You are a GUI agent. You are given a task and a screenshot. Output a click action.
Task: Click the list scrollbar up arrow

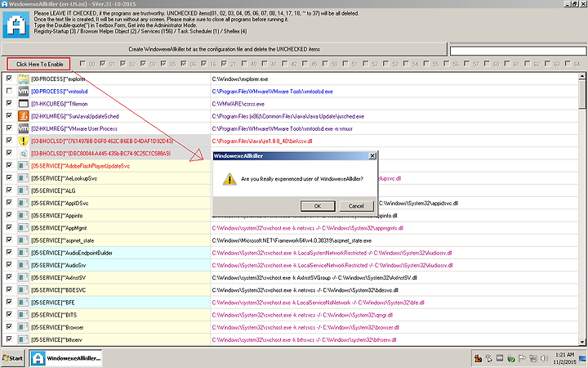tap(582, 77)
